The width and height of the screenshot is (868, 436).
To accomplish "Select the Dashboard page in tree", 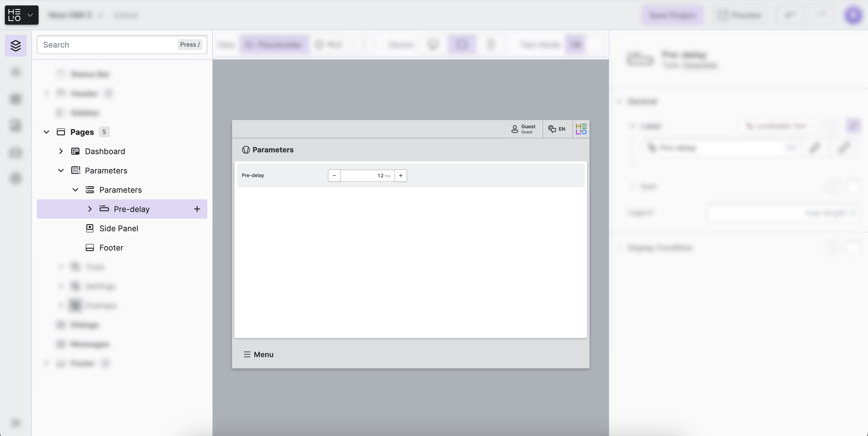I will coord(105,151).
